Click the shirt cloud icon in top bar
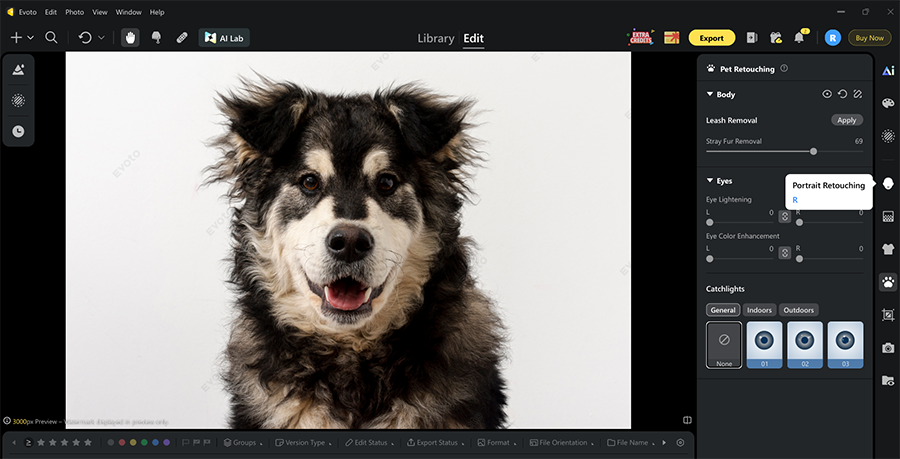This screenshot has height=459, width=900. [x=776, y=38]
